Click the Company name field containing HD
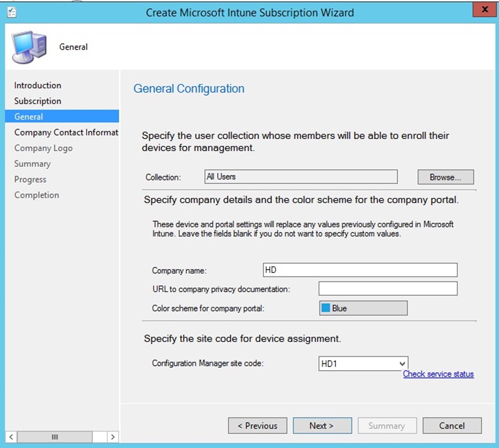Image resolution: width=499 pixels, height=448 pixels. 360,270
